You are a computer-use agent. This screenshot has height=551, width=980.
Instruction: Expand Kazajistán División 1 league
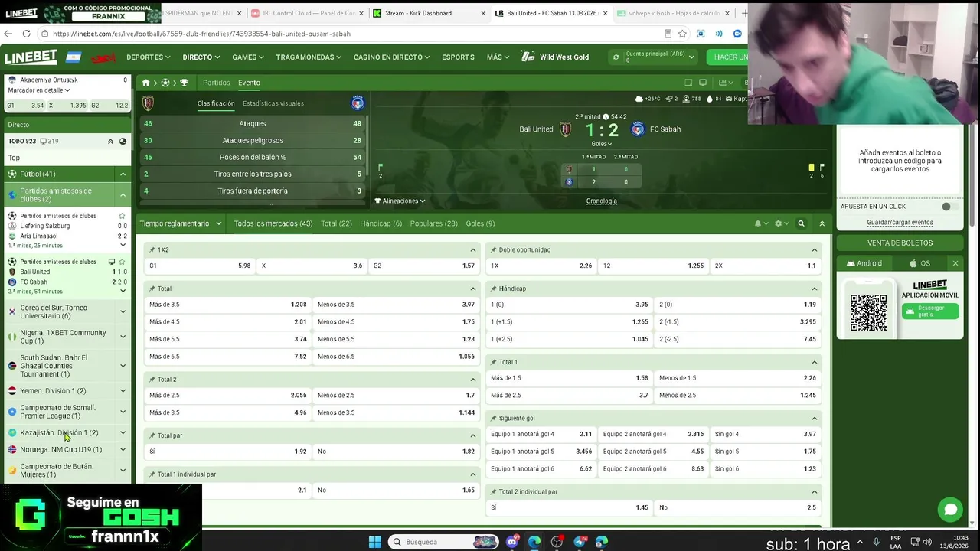coord(122,433)
